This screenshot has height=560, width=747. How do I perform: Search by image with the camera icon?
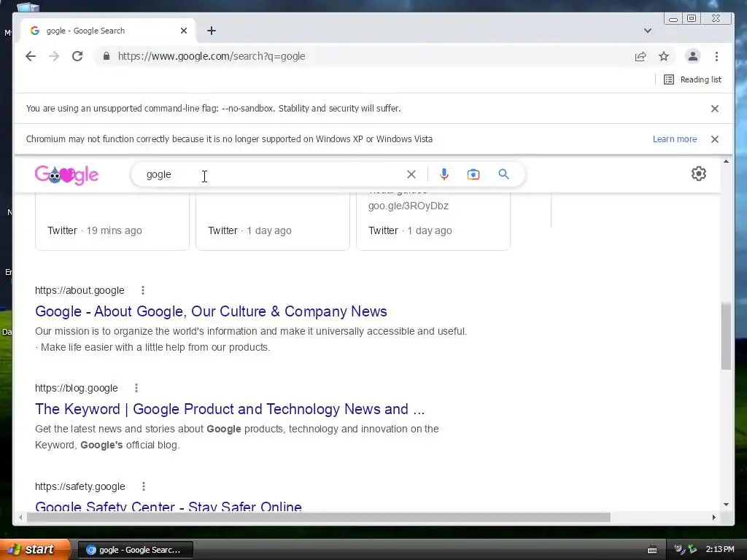pyautogui.click(x=473, y=174)
